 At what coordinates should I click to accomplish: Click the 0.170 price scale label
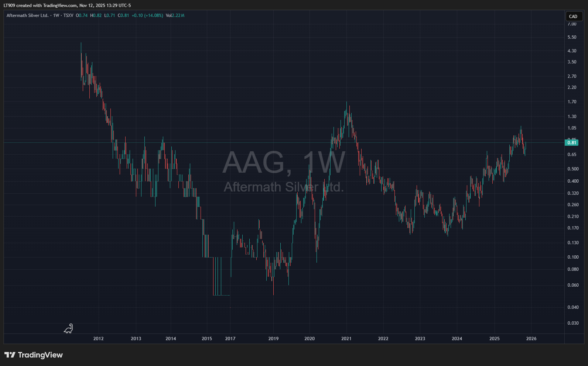pyautogui.click(x=573, y=228)
